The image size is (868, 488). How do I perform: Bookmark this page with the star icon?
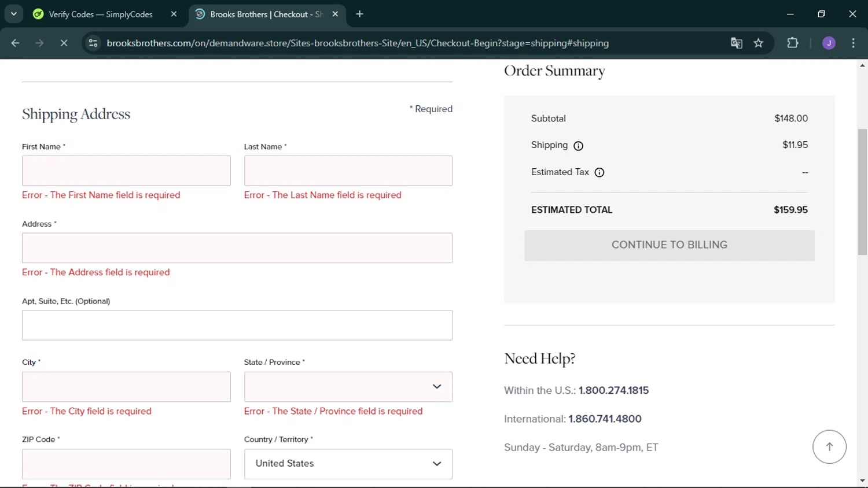pos(758,43)
